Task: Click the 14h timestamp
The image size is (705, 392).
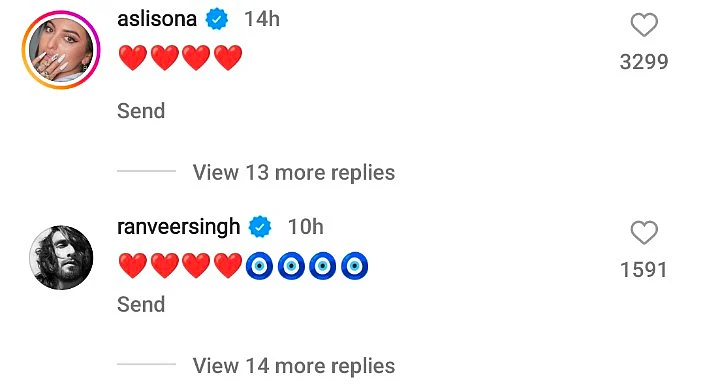Action: pos(262,19)
